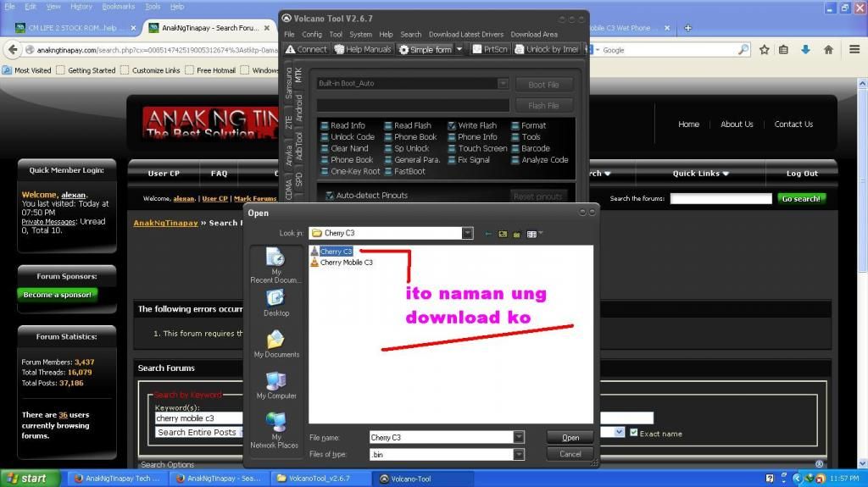
Task: Open My Network Places in the sidebar
Action: tap(276, 429)
